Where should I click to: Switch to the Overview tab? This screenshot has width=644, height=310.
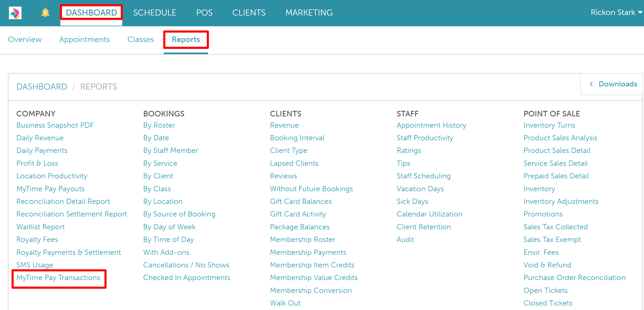coord(25,39)
